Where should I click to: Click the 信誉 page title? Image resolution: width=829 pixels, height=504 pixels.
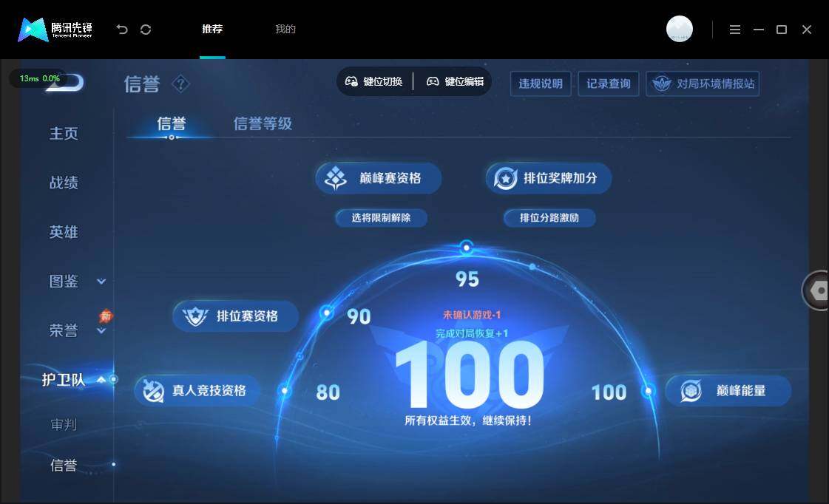142,84
